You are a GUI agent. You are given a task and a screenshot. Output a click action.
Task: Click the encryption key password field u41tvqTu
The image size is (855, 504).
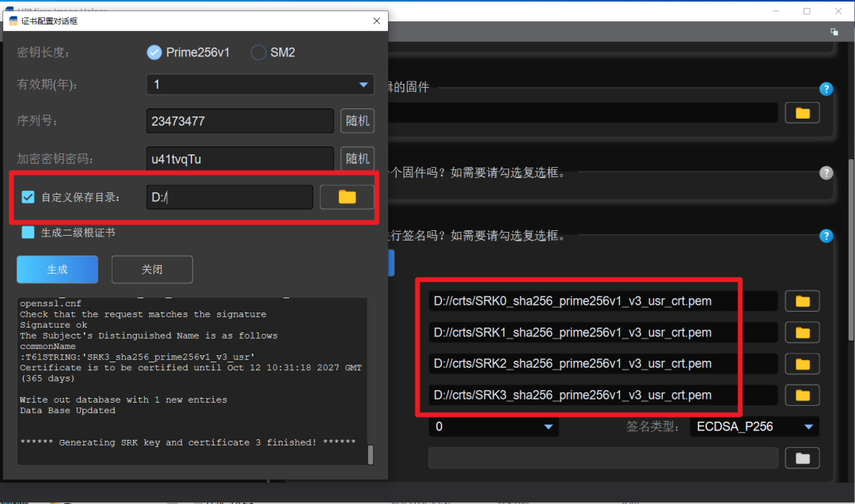(240, 159)
